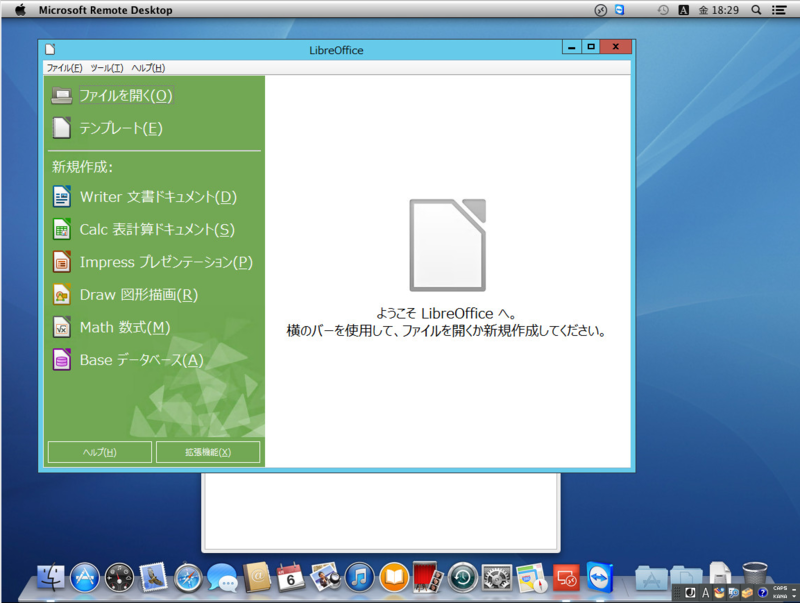
Task: Click the Spotlight search icon
Action: [756, 10]
